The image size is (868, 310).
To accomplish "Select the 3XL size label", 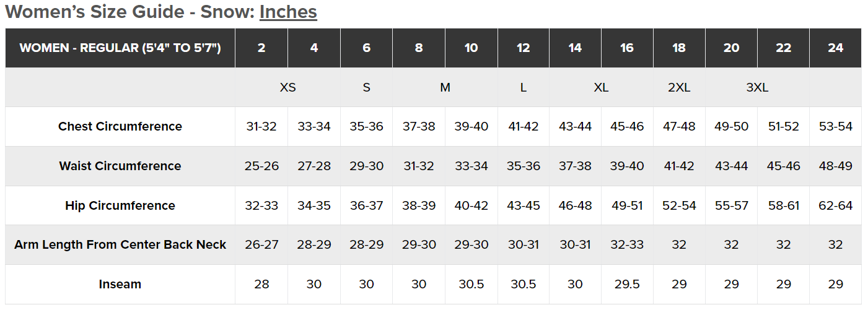I will (757, 87).
